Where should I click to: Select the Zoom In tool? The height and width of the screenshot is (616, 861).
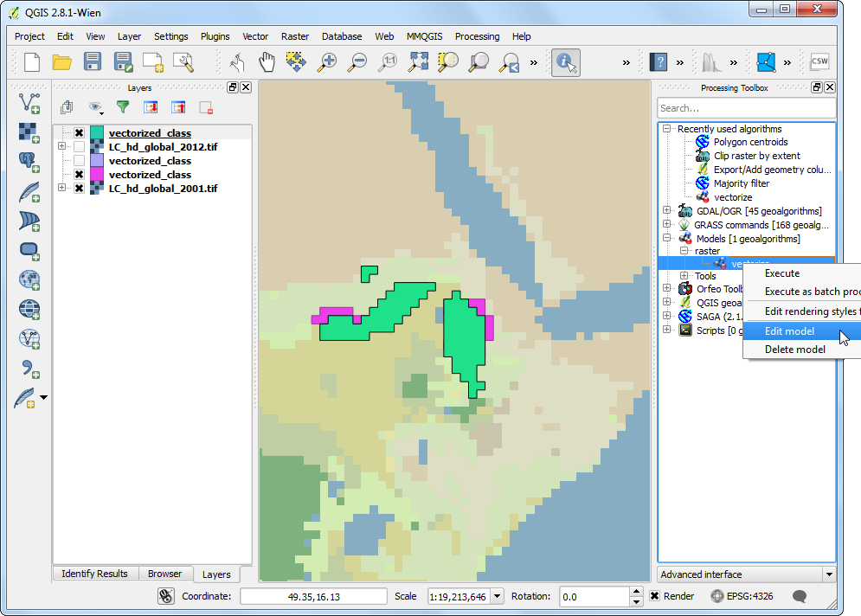[327, 62]
